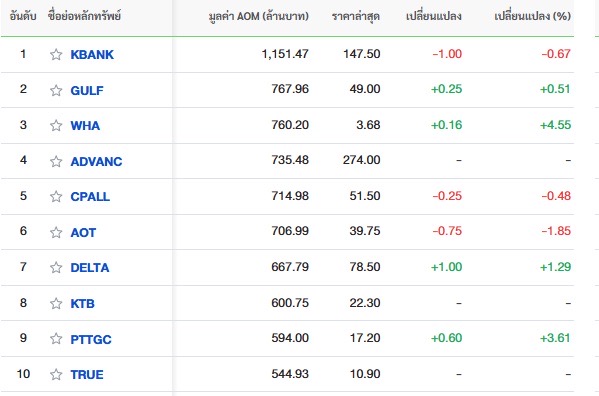Open the ADVANC stock details

pos(96,162)
